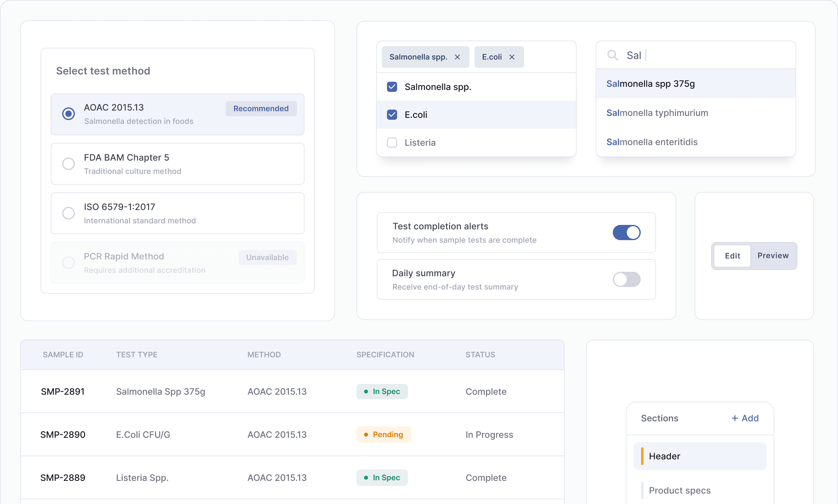Uncheck the E.coli checkbox
Image resolution: width=838 pixels, height=504 pixels.
pyautogui.click(x=392, y=115)
